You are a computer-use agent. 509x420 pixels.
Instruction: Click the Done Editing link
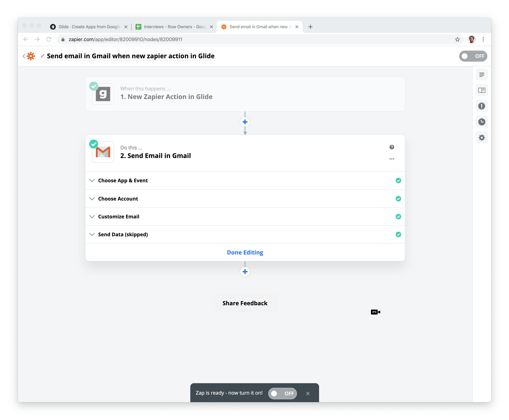(x=245, y=252)
